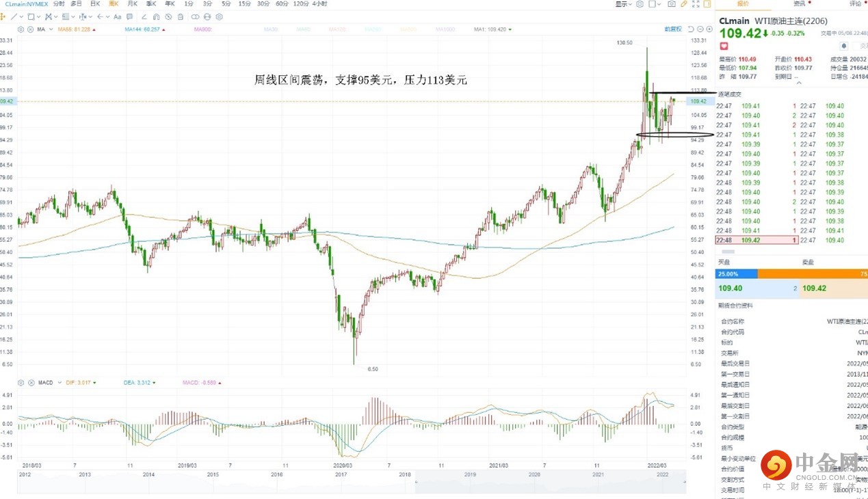
Task: Click the text annotation 'Aa' tool
Action: point(118,16)
